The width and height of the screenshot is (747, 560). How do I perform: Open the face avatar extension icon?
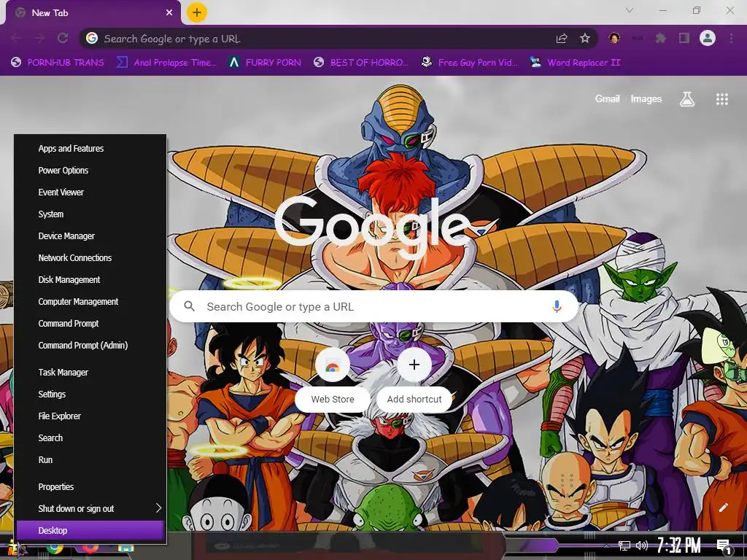[x=614, y=38]
